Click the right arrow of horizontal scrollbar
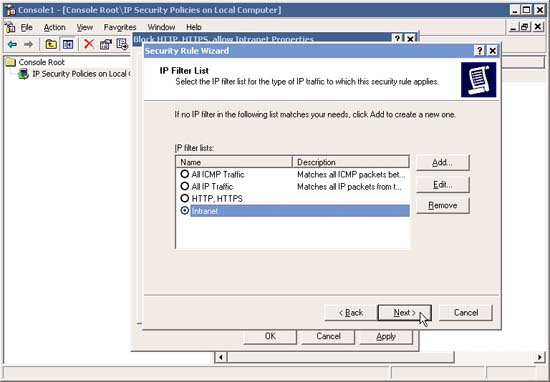Screen dimensions: 550x382 pos(539,357)
